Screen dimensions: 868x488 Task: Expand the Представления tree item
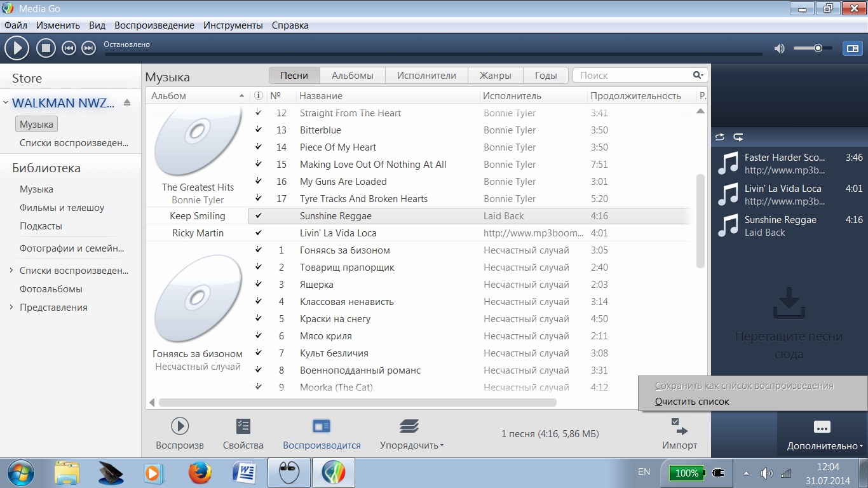pyautogui.click(x=11, y=308)
